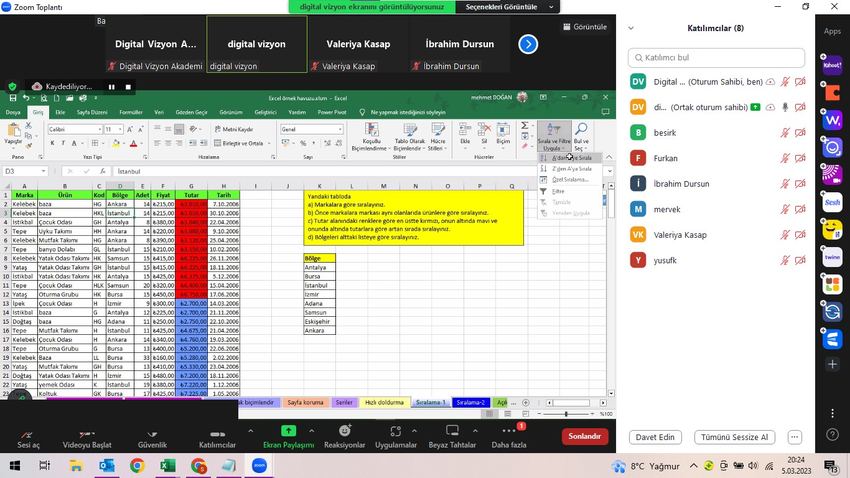Image resolution: width=850 pixels, height=478 pixels.
Task: Toggle besirk's microphone mute icon
Action: coord(784,133)
